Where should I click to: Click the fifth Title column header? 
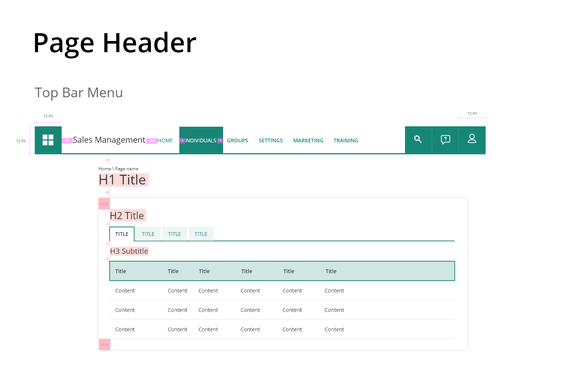pyautogui.click(x=289, y=271)
